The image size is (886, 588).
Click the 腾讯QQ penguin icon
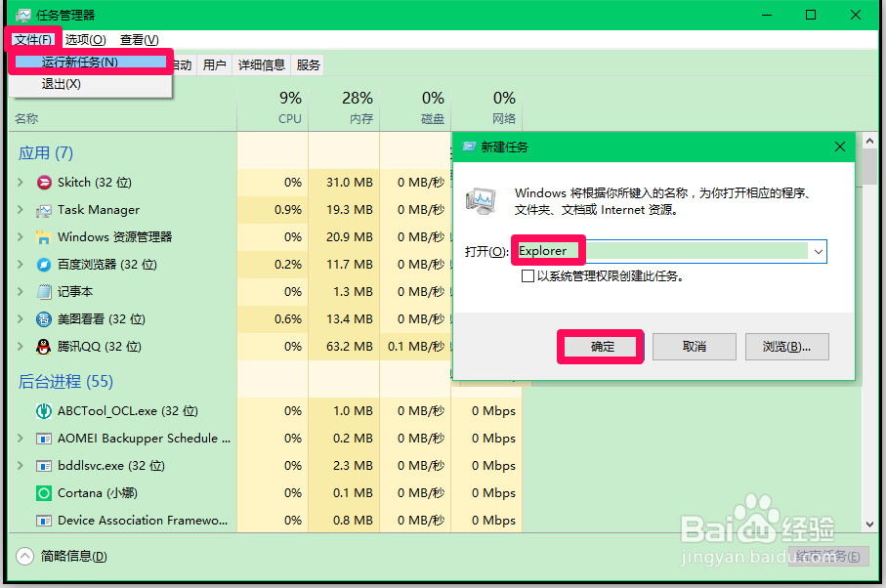(x=44, y=346)
